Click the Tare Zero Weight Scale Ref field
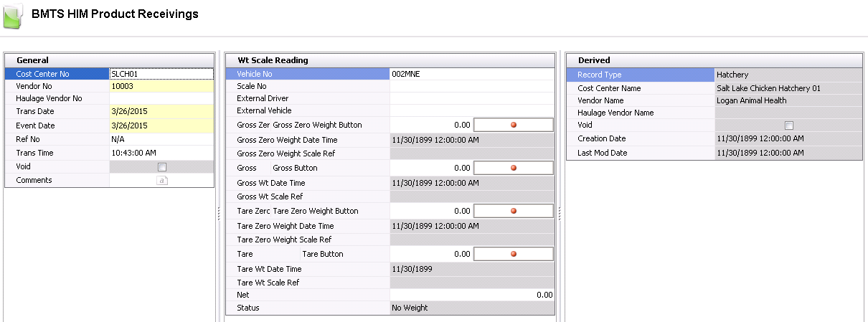The width and height of the screenshot is (868, 322). point(472,240)
